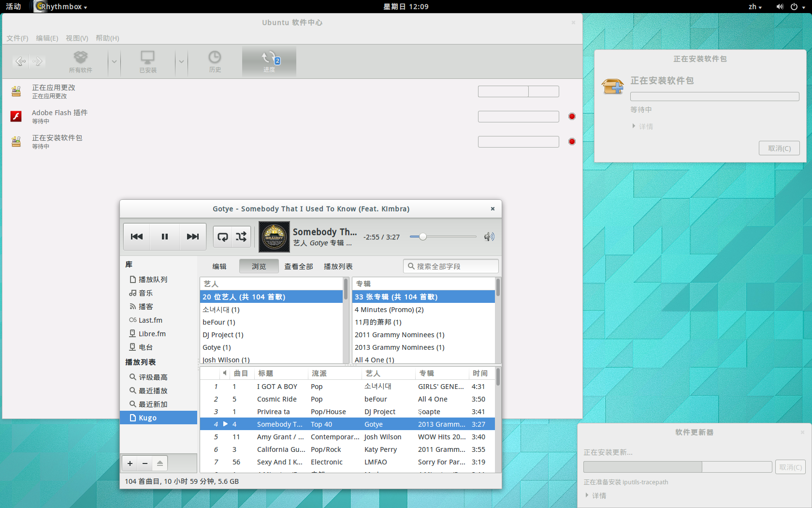Go back in Software Center
812x508 pixels.
pos(20,61)
